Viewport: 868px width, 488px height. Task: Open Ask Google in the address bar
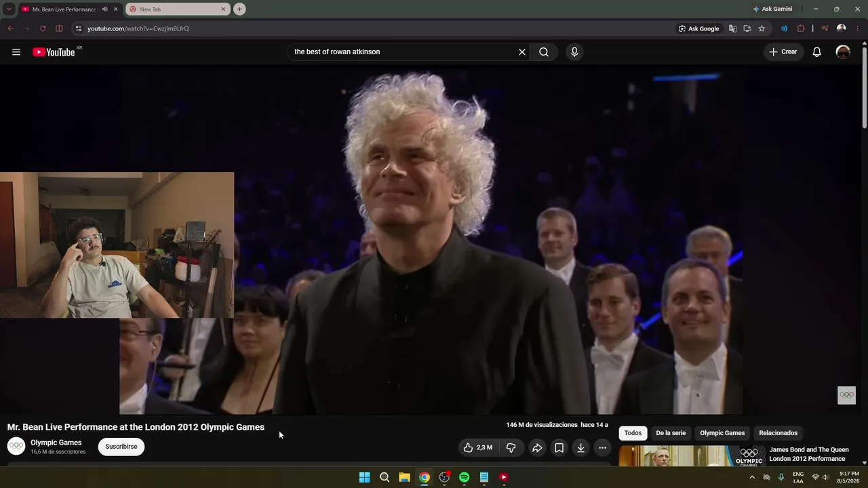click(699, 28)
